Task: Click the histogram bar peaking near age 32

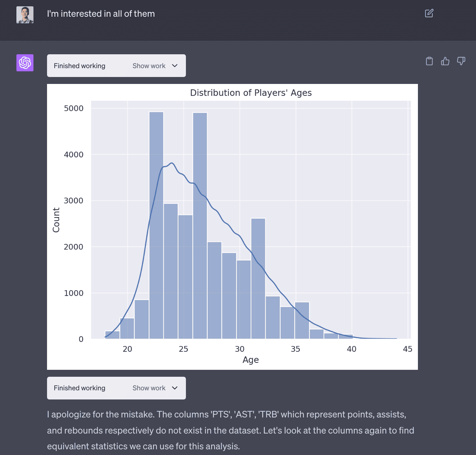Action: pyautogui.click(x=258, y=278)
